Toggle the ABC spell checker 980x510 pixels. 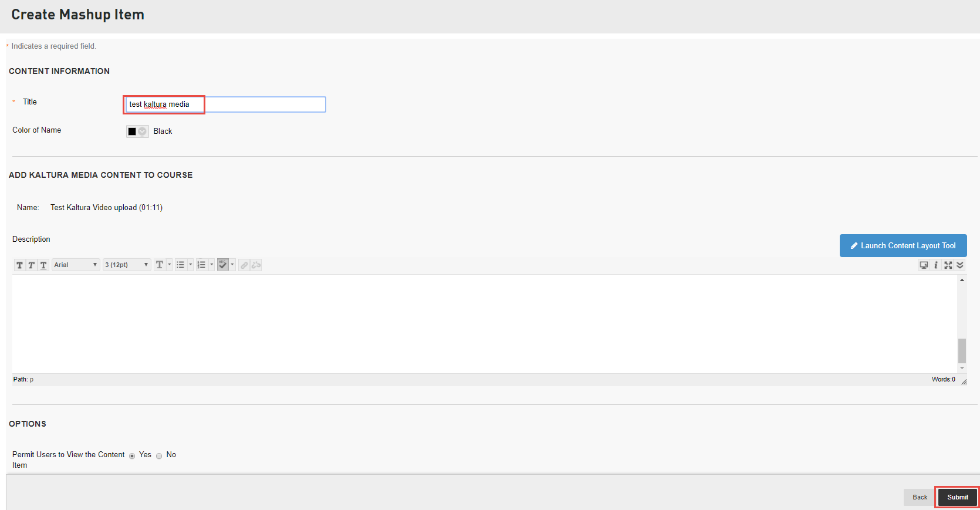click(x=222, y=265)
